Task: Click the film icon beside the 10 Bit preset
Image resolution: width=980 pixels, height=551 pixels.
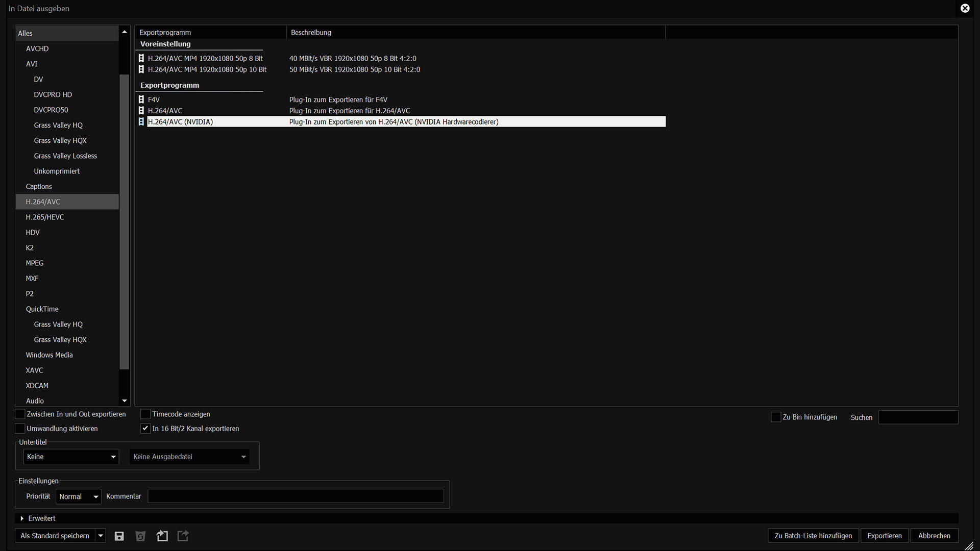Action: click(x=141, y=69)
